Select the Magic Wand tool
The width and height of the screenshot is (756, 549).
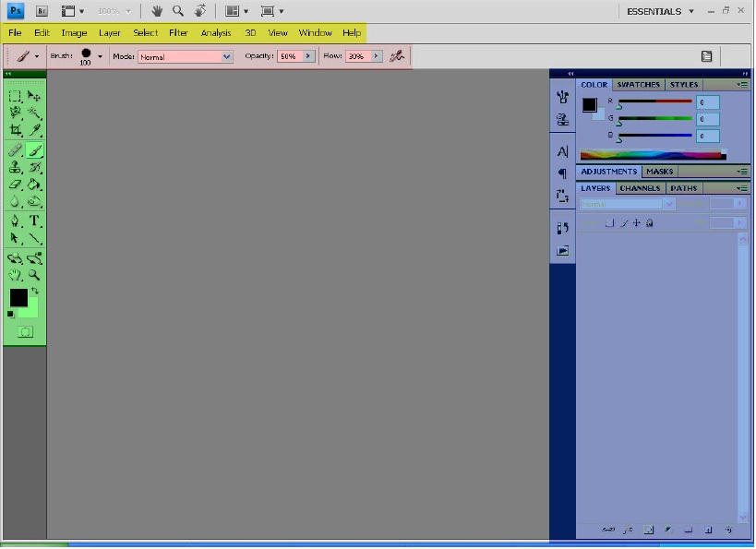point(34,113)
